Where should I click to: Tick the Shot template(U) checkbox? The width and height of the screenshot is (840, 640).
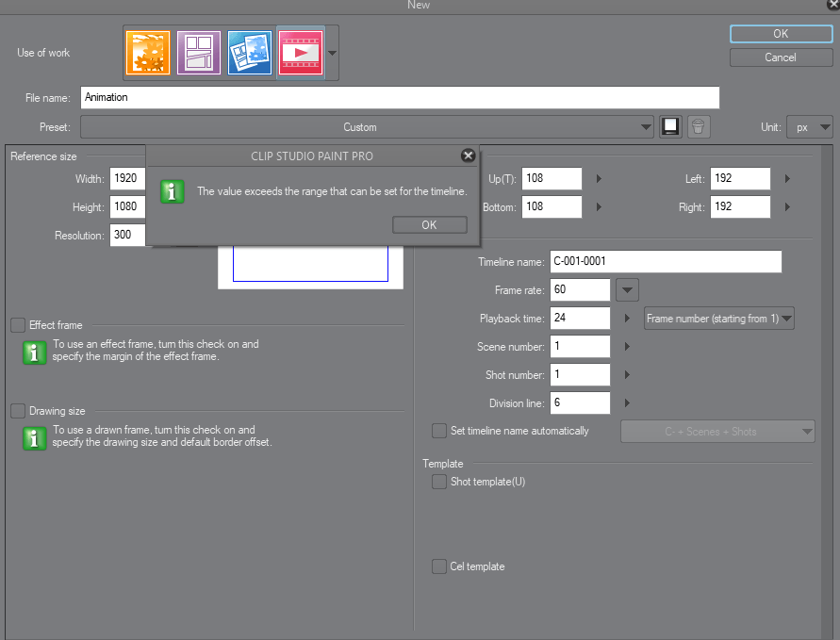pos(439,482)
